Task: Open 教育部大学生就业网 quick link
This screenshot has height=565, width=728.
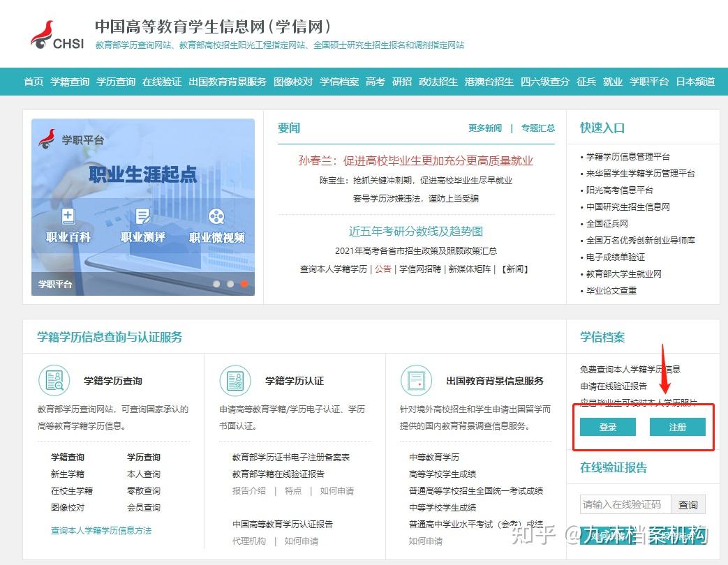Action: click(623, 273)
